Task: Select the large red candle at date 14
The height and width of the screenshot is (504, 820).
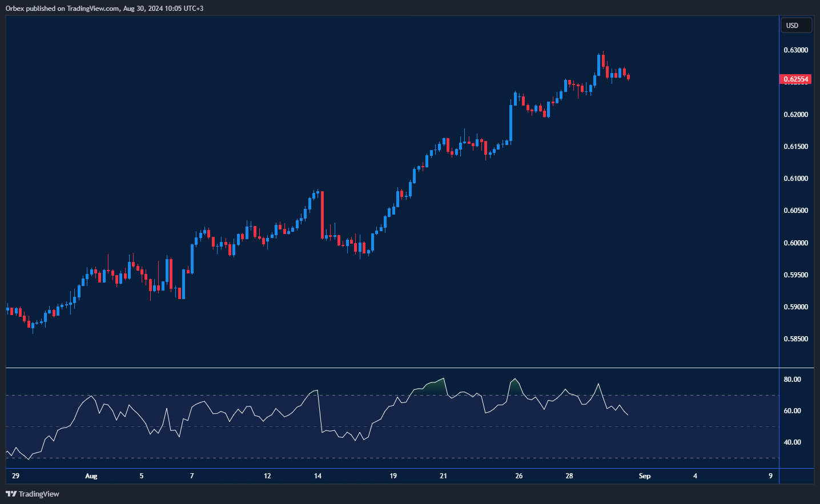Action: [322, 214]
